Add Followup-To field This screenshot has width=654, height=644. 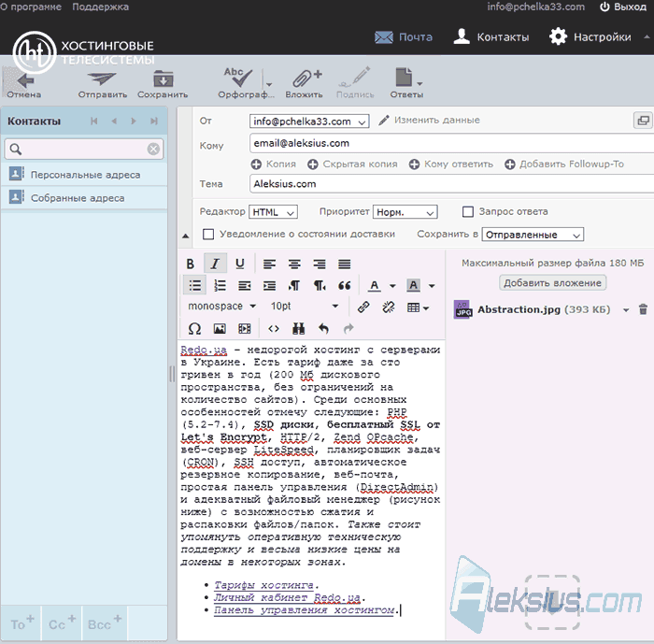[x=564, y=164]
